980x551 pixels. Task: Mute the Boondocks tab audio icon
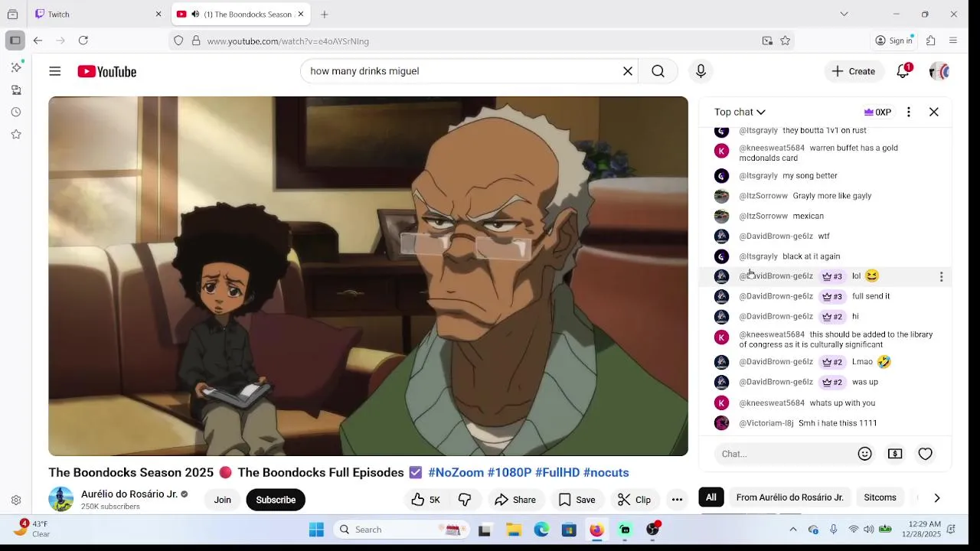click(195, 14)
